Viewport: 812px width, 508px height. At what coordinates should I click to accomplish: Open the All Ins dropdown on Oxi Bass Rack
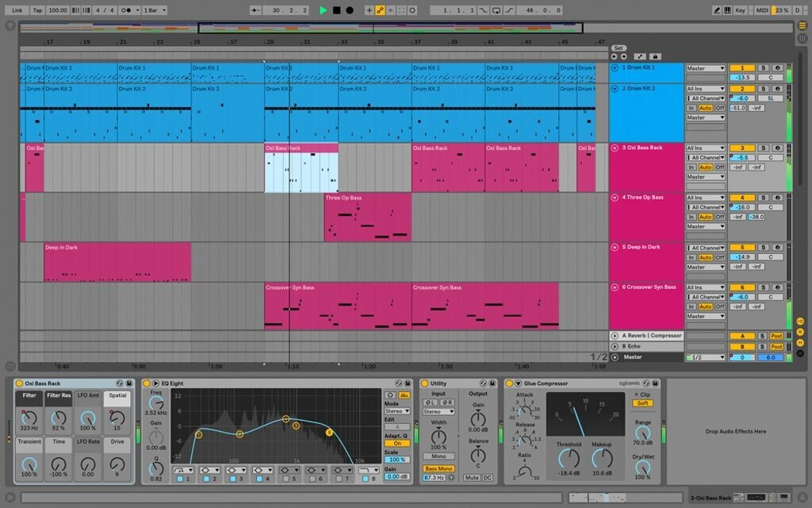(x=706, y=148)
